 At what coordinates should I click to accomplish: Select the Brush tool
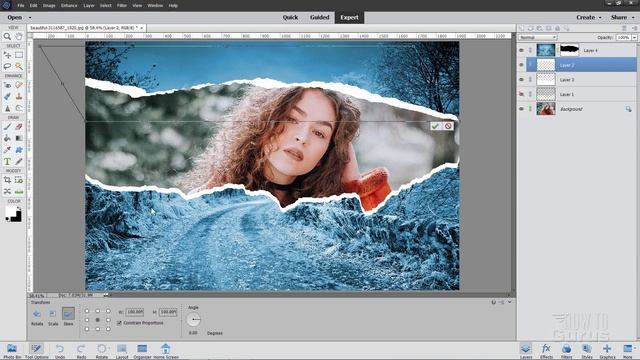click(7, 127)
